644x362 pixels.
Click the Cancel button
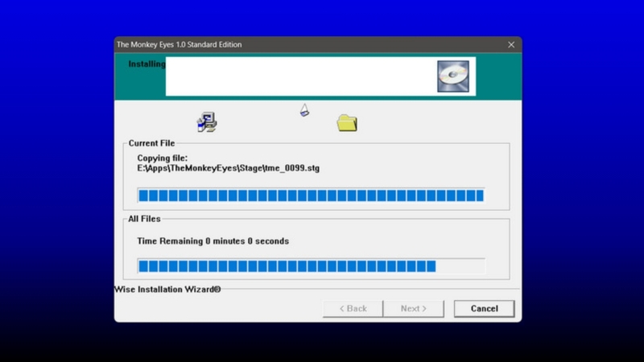click(484, 309)
